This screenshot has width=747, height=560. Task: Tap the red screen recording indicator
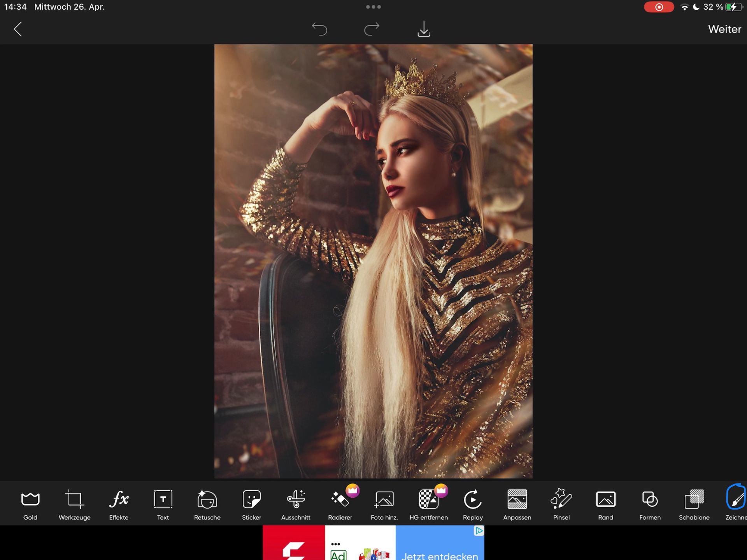(659, 7)
